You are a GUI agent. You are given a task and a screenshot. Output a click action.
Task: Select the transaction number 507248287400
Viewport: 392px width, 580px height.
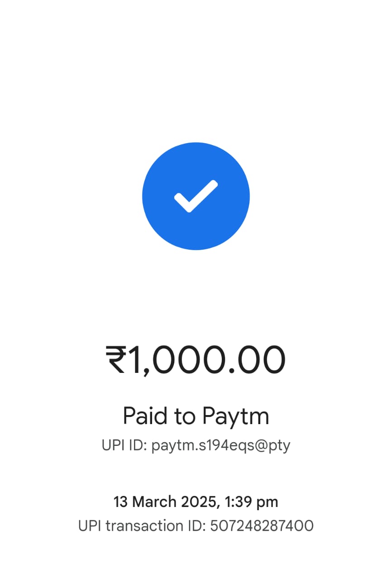click(x=262, y=526)
